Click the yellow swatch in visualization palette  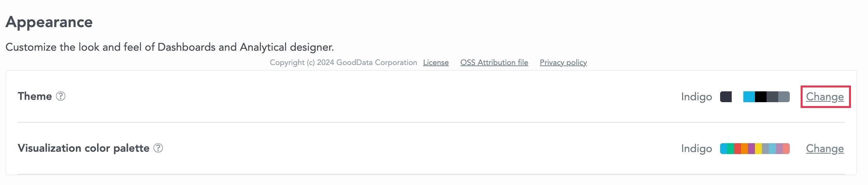(x=758, y=149)
